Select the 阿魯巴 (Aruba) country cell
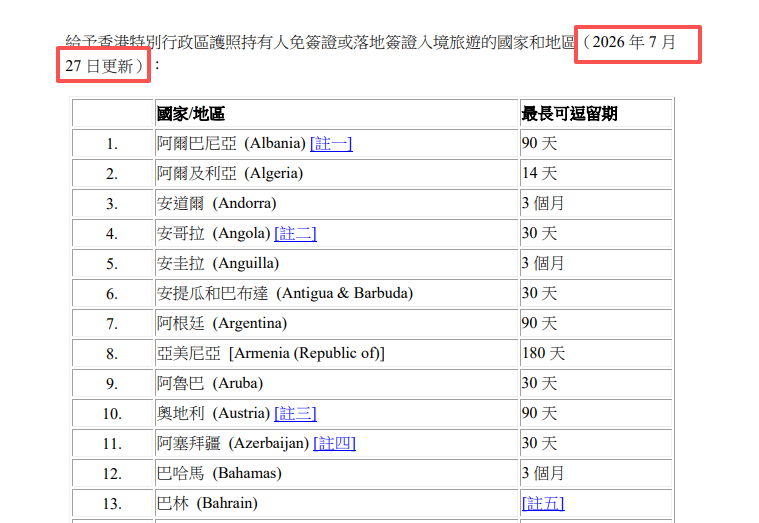759x523 pixels. click(x=337, y=384)
